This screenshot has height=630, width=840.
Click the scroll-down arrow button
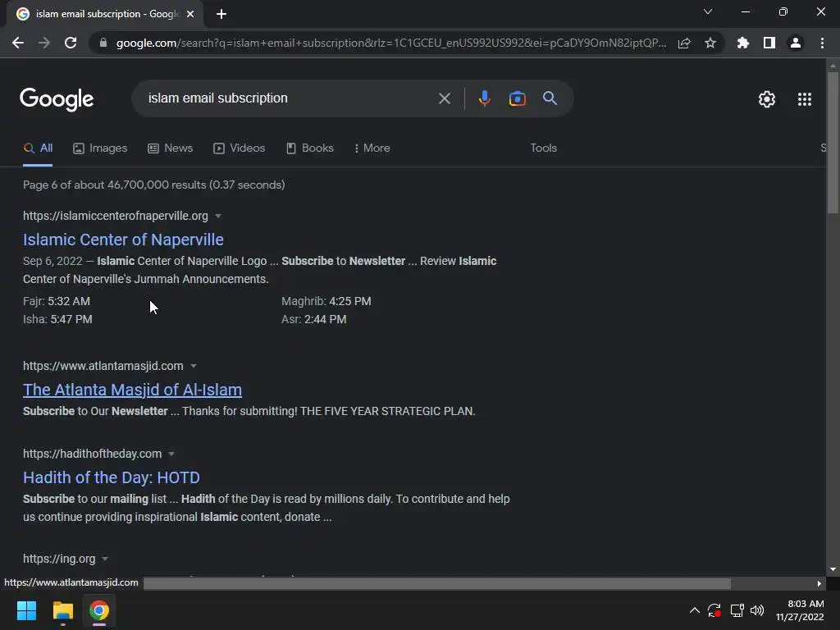coord(833,569)
